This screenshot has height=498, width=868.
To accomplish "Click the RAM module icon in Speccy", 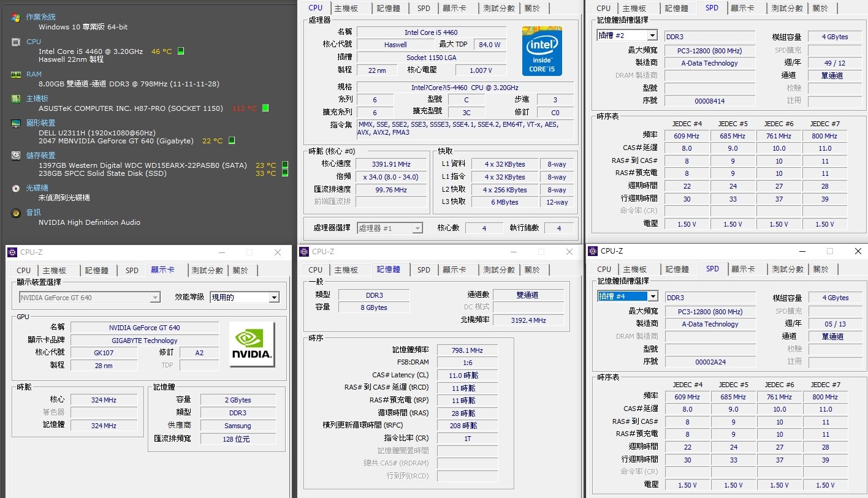I will click(16, 74).
